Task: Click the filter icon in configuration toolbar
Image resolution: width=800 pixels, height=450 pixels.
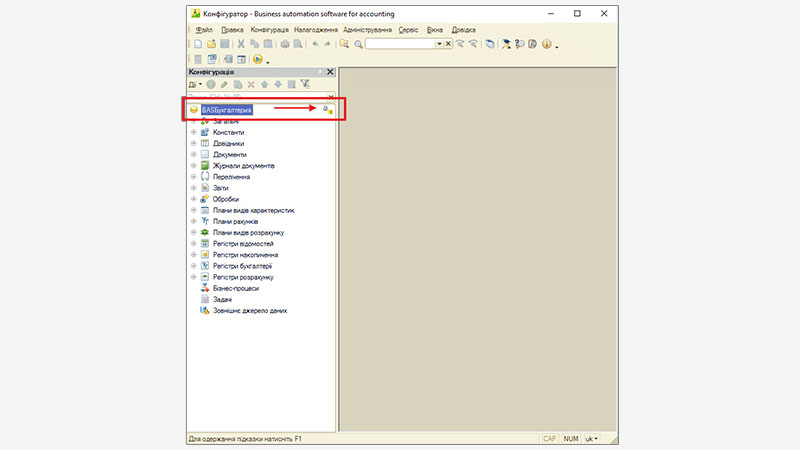Action: tap(305, 85)
